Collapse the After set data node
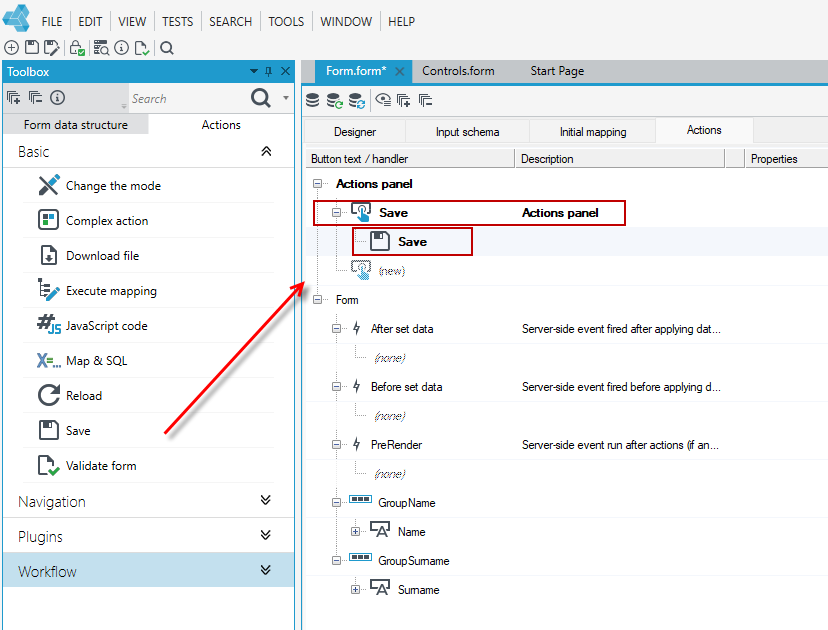Screen dimensions: 828x630 click(x=336, y=328)
